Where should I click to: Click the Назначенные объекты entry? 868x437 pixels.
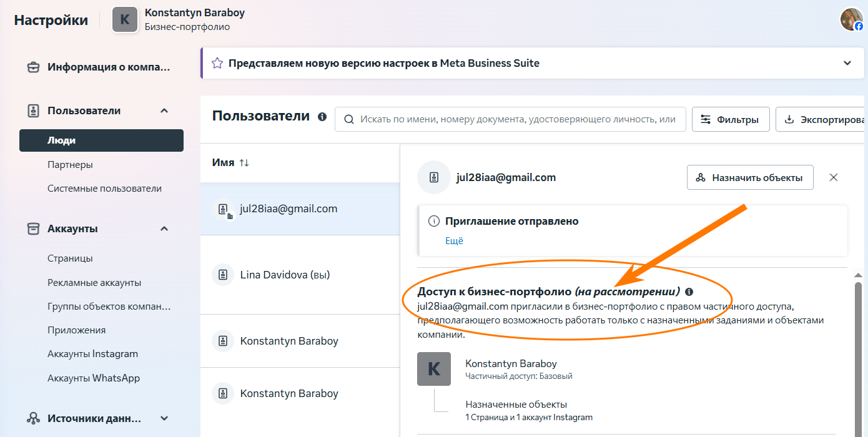click(516, 405)
